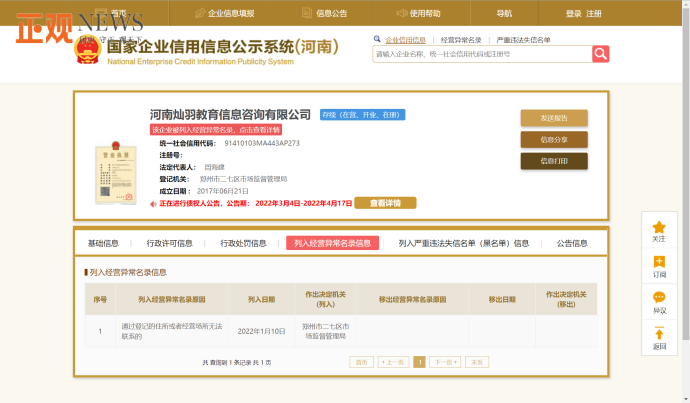Click the 订阅 bookmark icon
This screenshot has width=690, height=403.
tap(659, 262)
